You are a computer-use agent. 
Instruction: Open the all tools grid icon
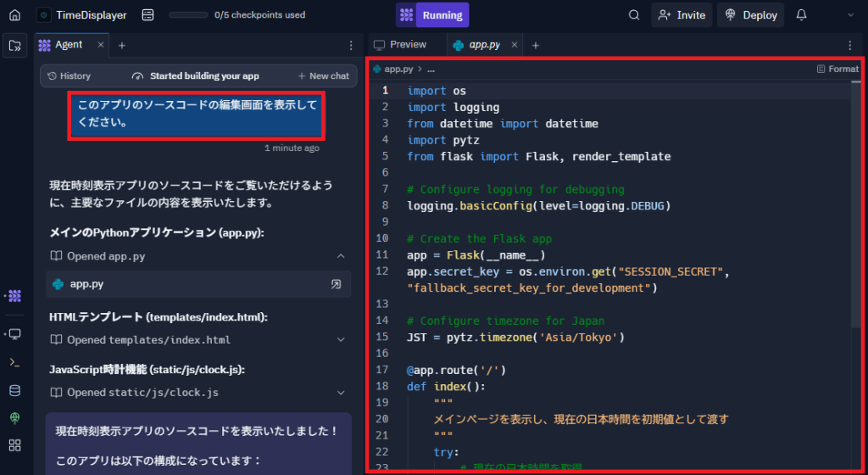click(x=15, y=445)
